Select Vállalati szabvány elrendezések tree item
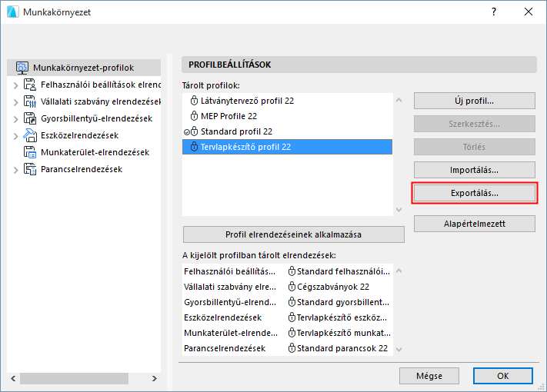 [101, 101]
